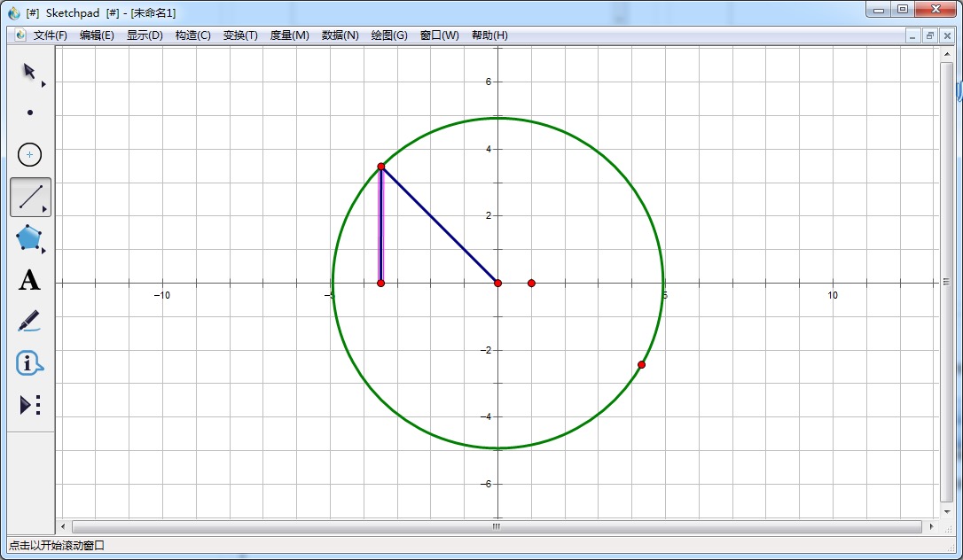This screenshot has width=963, height=560.
Task: Choose the Point tool
Action: (x=30, y=113)
